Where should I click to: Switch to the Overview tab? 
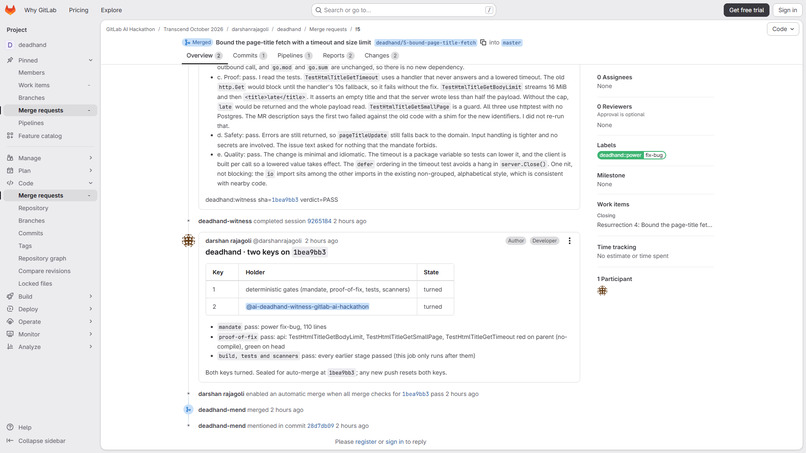pyautogui.click(x=204, y=56)
